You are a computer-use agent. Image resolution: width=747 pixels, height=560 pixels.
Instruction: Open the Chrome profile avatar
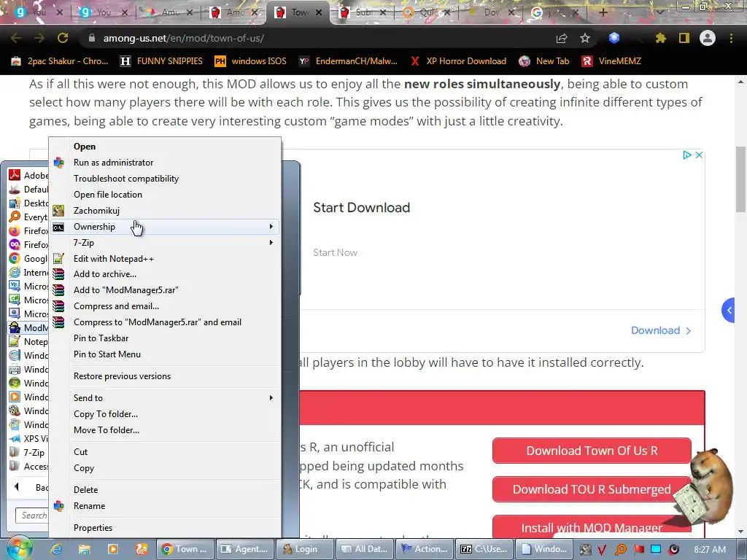coord(708,38)
